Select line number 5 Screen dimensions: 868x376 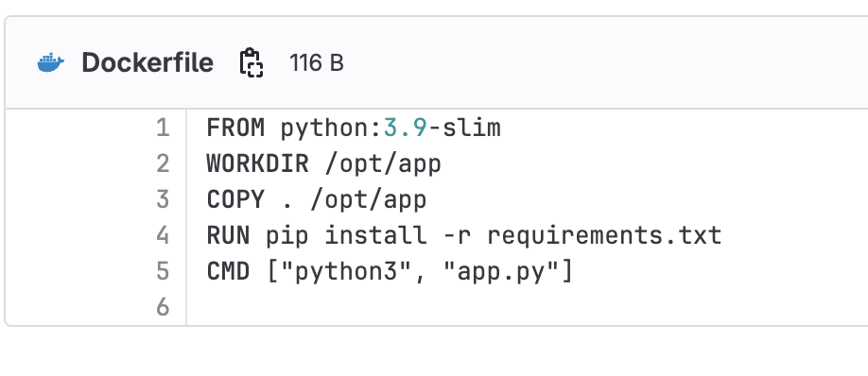[x=163, y=271]
